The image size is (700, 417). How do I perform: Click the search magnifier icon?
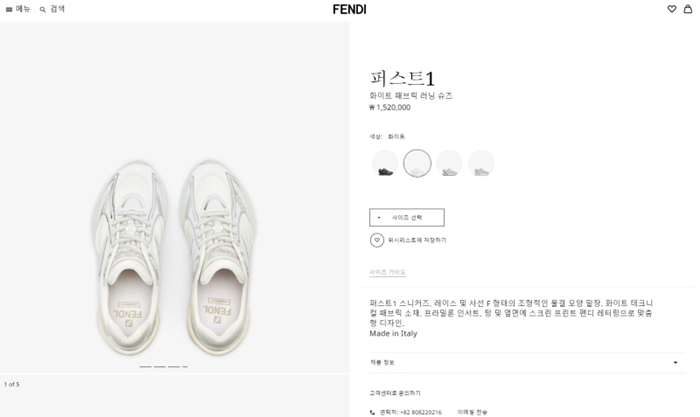click(x=43, y=9)
